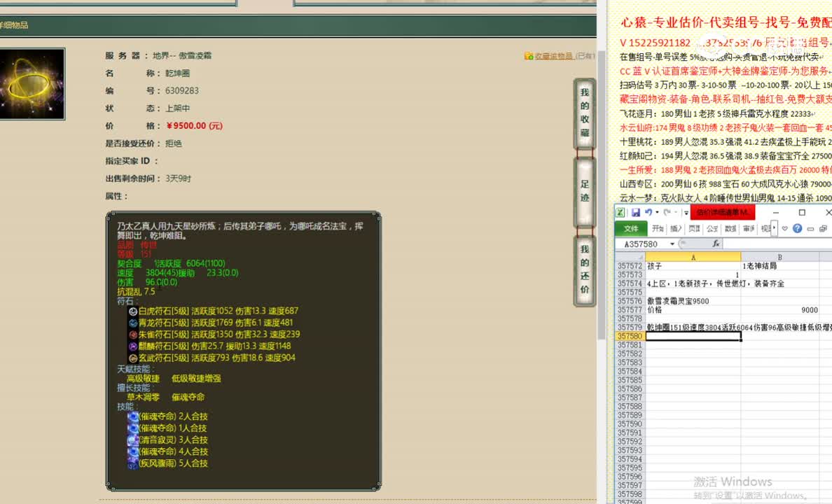The width and height of the screenshot is (832, 504).
Task: Click the Minimize Ribbon icon in Excel
Action: (x=810, y=228)
